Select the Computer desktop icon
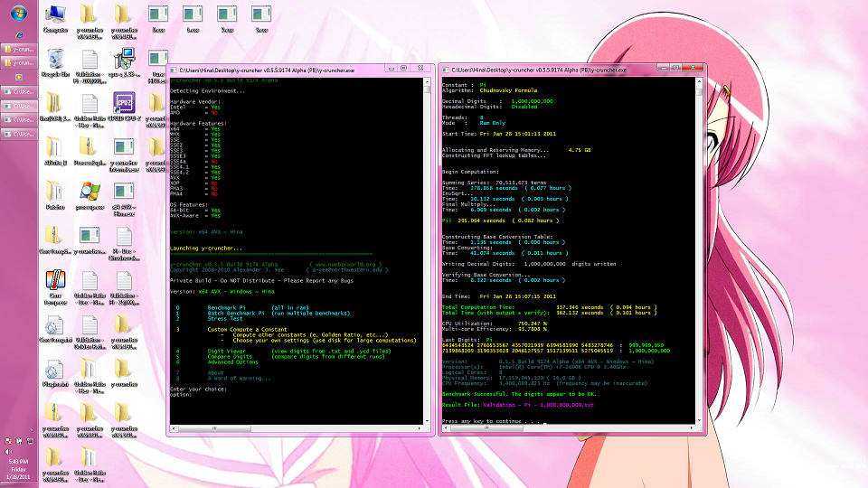Viewport: 868px width, 488px height. coord(55,15)
